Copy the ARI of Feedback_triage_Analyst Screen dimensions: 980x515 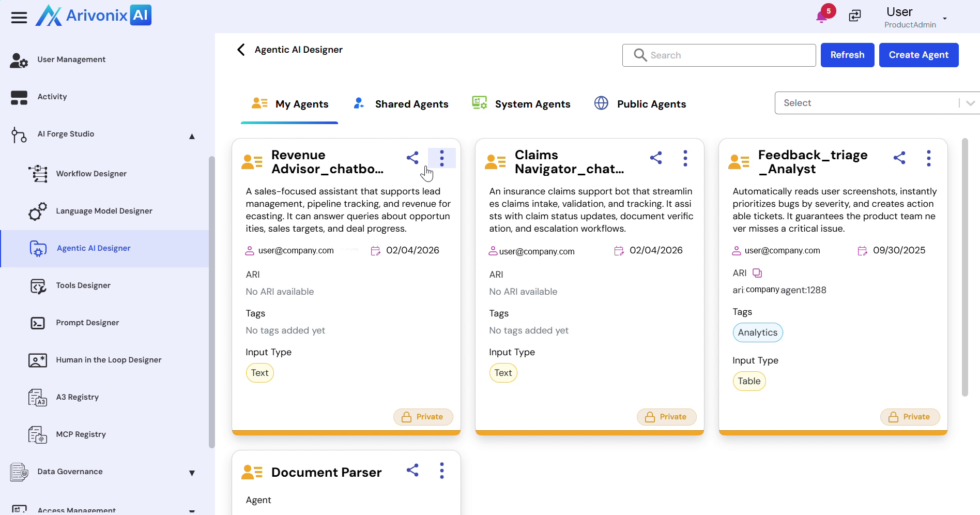[x=757, y=273]
